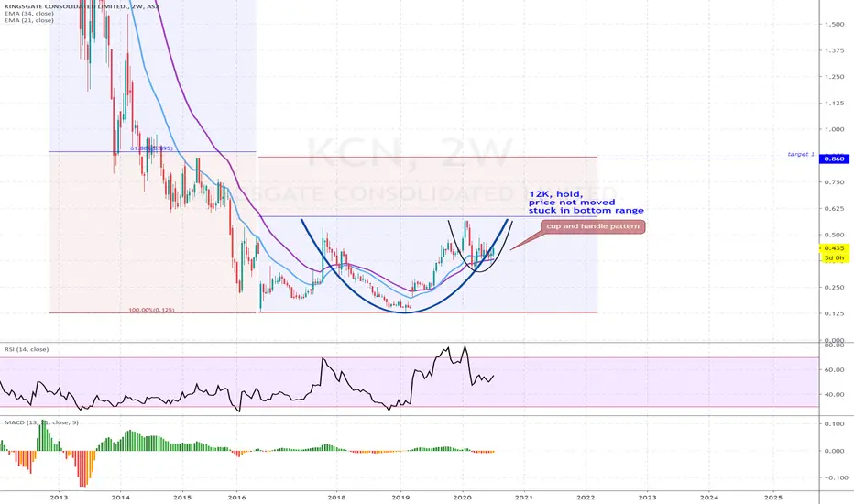854x504 pixels.
Task: Click the 2014 label on the time axis
Action: (x=120, y=497)
